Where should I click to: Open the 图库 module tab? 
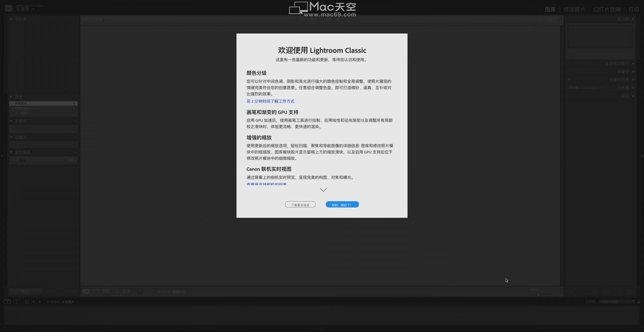(550, 9)
